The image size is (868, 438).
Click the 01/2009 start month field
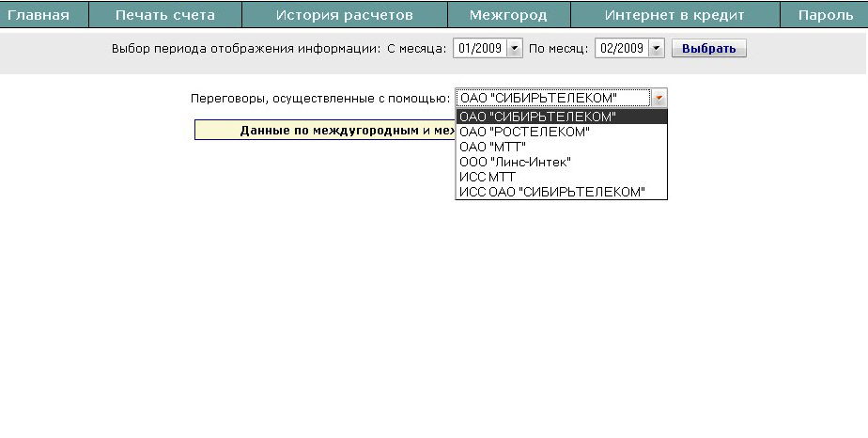(479, 49)
